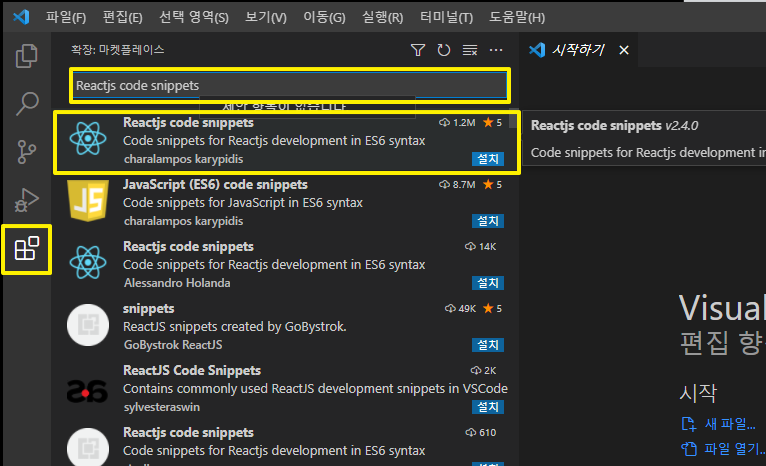The width and height of the screenshot is (766, 466).
Task: Install the GoByStrok snippets extension
Action: pyautogui.click(x=488, y=345)
